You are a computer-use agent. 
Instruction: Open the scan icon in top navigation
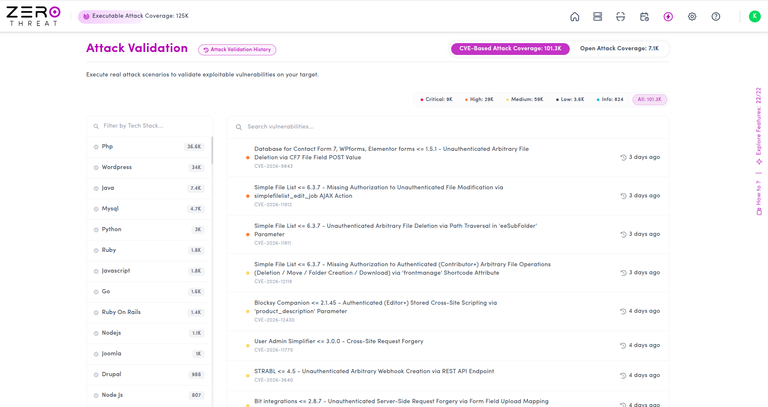(x=621, y=17)
